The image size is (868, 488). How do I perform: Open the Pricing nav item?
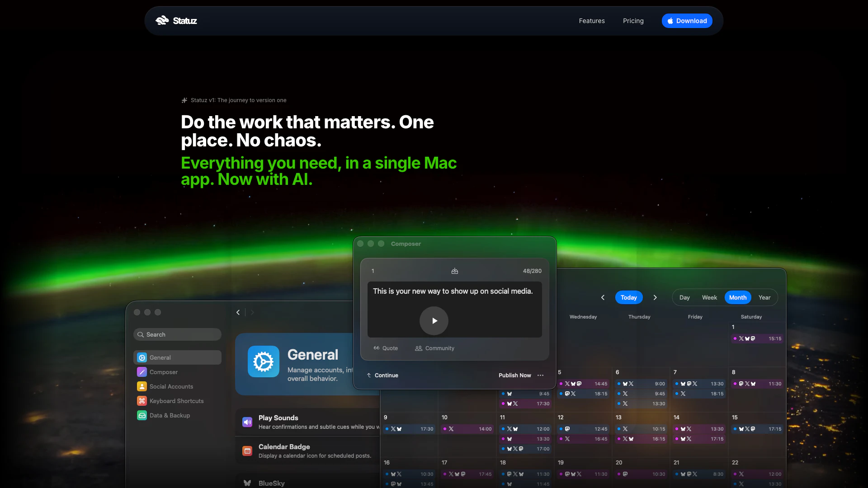pos(633,21)
